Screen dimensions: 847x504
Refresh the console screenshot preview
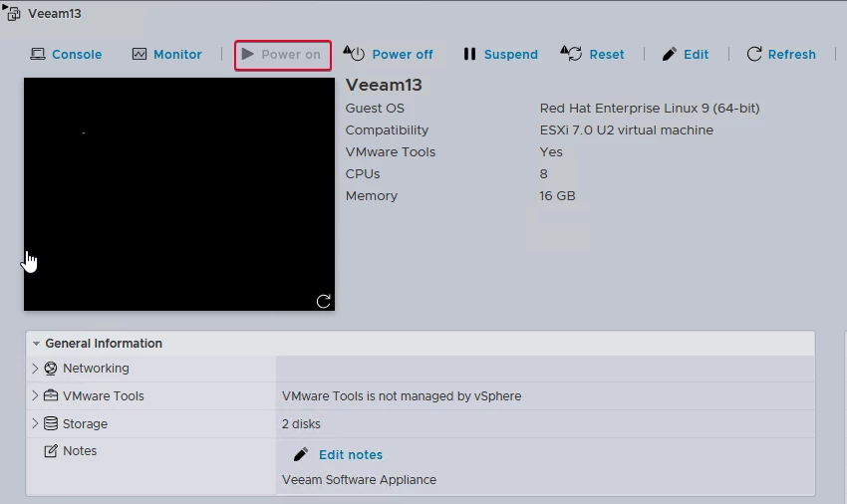(323, 301)
